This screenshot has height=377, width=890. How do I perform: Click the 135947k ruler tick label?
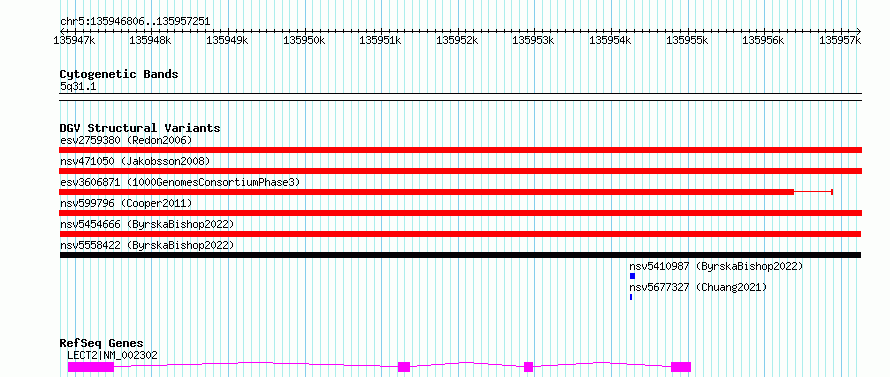[x=74, y=40]
